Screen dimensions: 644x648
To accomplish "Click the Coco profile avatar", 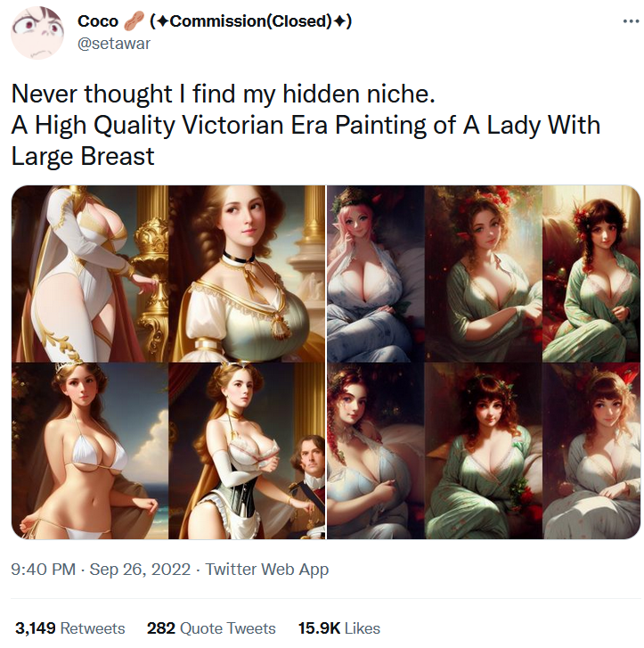I will tap(37, 33).
